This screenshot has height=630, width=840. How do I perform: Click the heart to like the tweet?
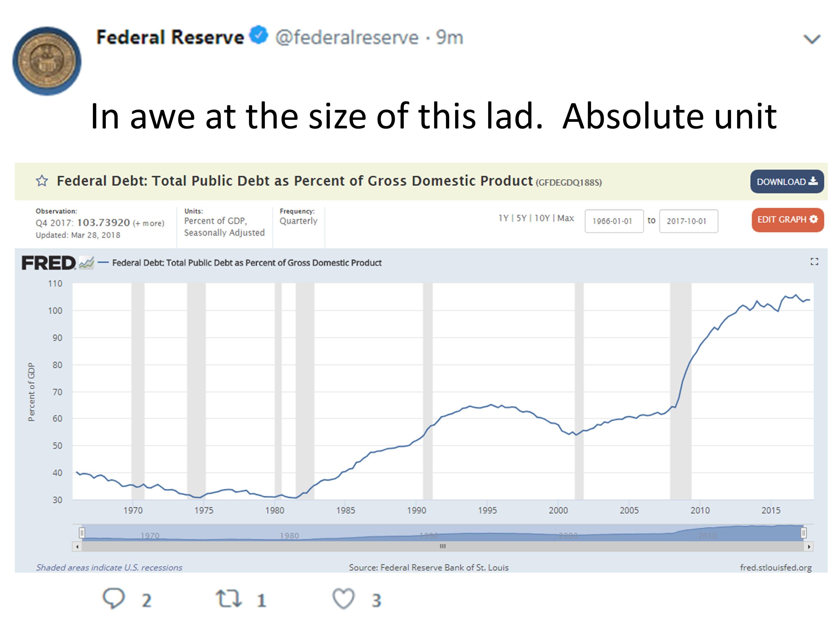344,598
